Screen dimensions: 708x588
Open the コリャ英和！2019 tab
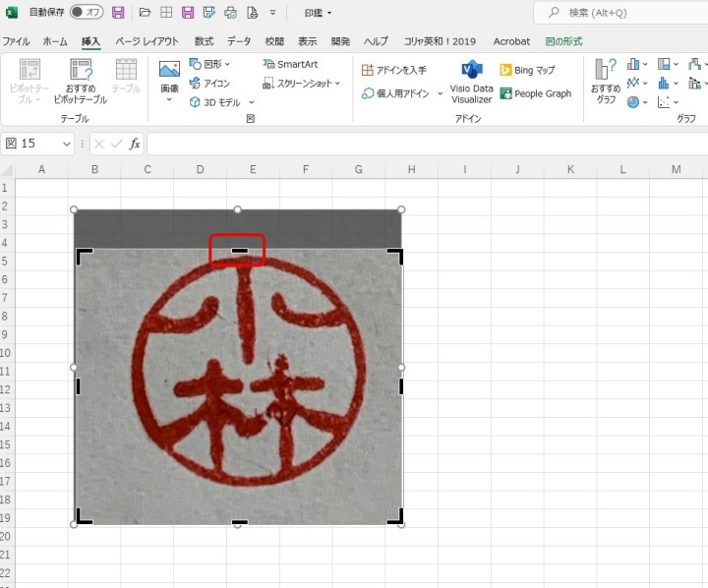click(x=440, y=41)
